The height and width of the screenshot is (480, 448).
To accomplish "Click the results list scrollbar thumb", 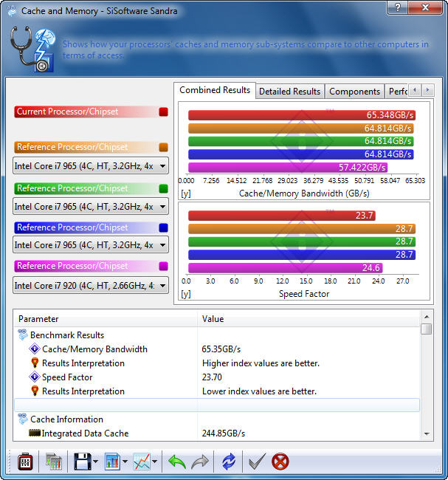I will click(427, 329).
